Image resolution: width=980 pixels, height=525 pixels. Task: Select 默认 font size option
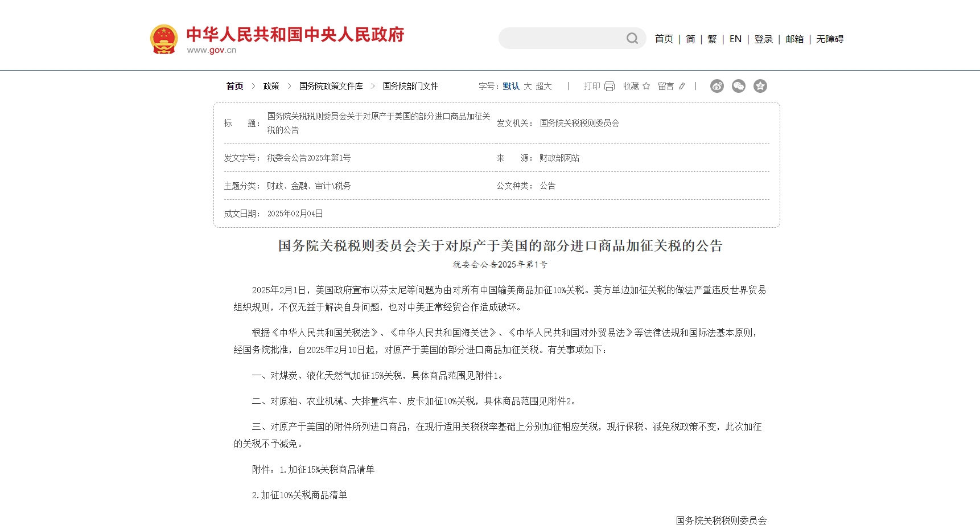pyautogui.click(x=510, y=86)
